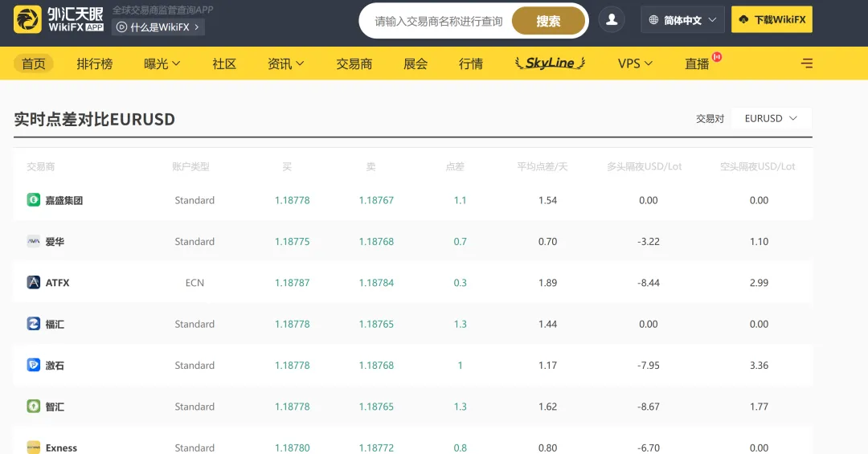
Task: Click the 1.89 average spread value
Action: [x=547, y=282]
